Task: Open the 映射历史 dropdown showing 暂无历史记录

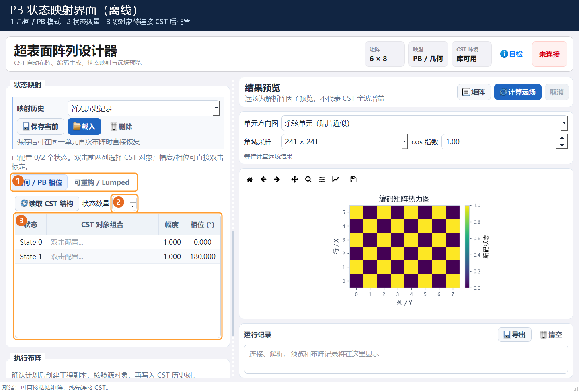Action: pos(144,108)
